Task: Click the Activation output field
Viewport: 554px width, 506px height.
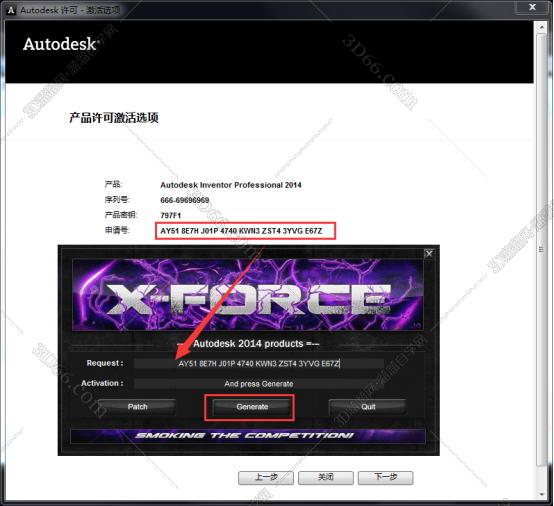Action: point(259,384)
